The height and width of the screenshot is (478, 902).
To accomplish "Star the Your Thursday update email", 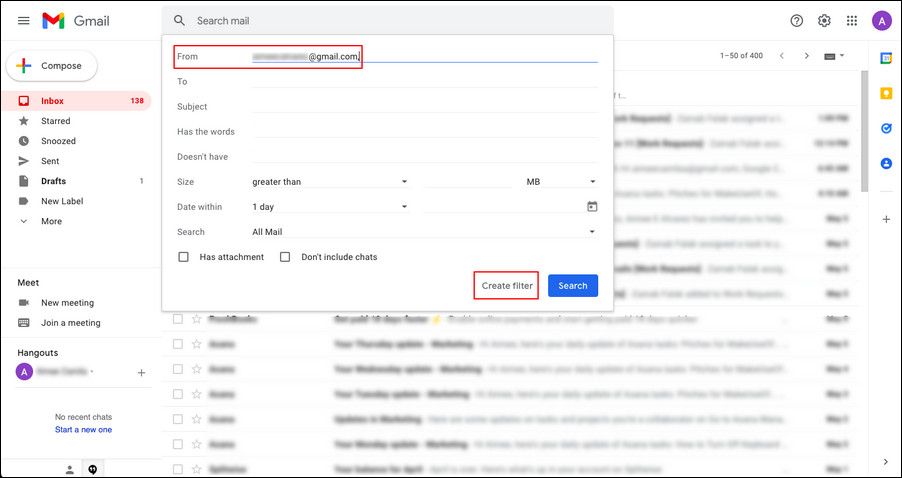I will pyautogui.click(x=197, y=344).
